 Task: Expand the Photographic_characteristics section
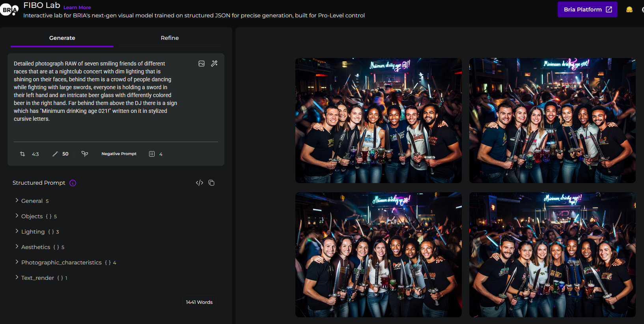point(65,262)
